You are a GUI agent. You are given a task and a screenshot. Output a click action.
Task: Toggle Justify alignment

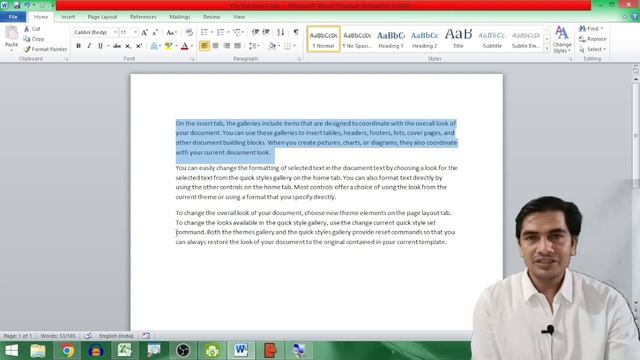tap(237, 46)
